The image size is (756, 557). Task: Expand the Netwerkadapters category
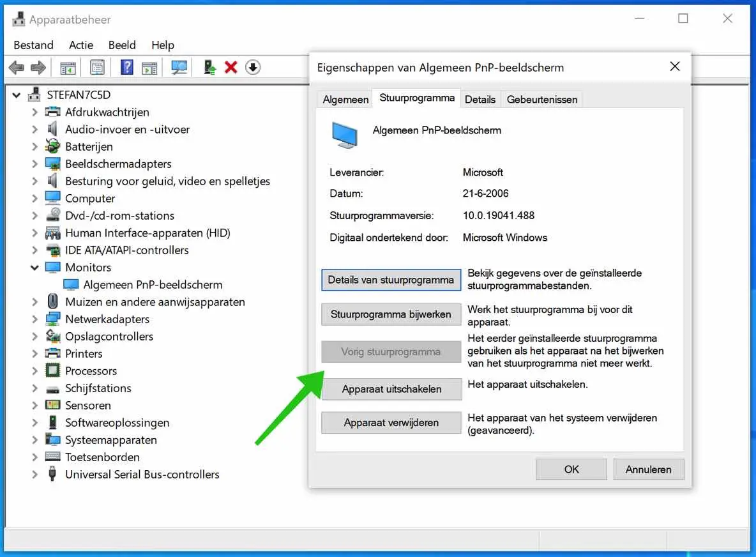coord(34,319)
